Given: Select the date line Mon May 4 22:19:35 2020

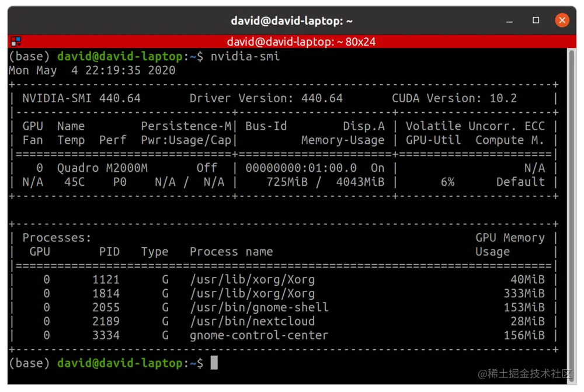Looking at the screenshot, I should coord(92,71).
